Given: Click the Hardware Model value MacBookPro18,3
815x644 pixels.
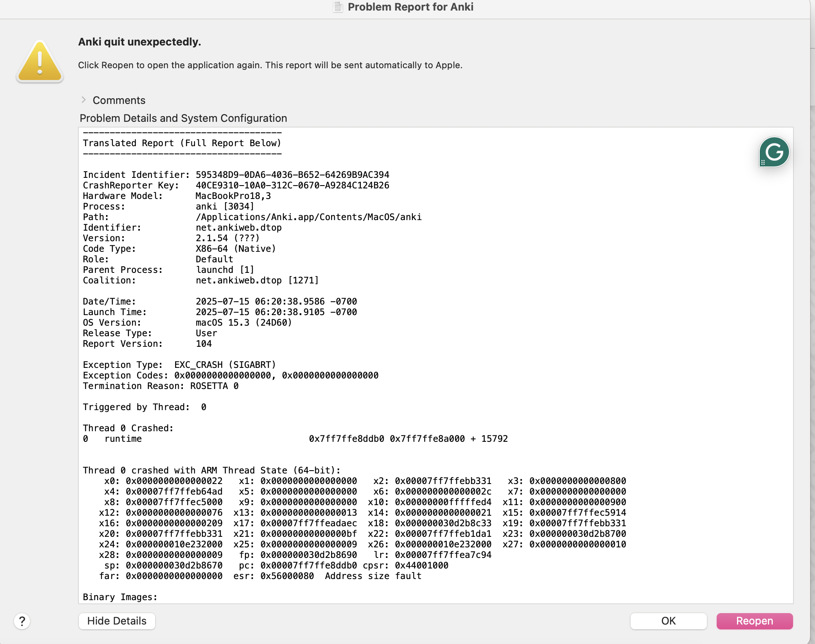Looking at the screenshot, I should [233, 196].
